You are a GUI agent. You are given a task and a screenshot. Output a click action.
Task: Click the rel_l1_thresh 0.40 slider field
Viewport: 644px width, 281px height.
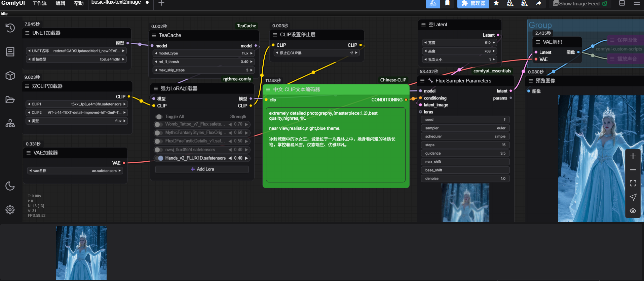point(204,62)
